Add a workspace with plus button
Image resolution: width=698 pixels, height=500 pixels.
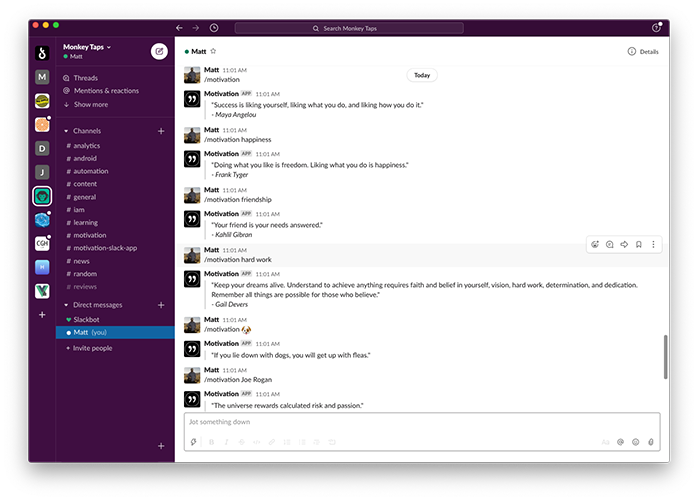42,315
